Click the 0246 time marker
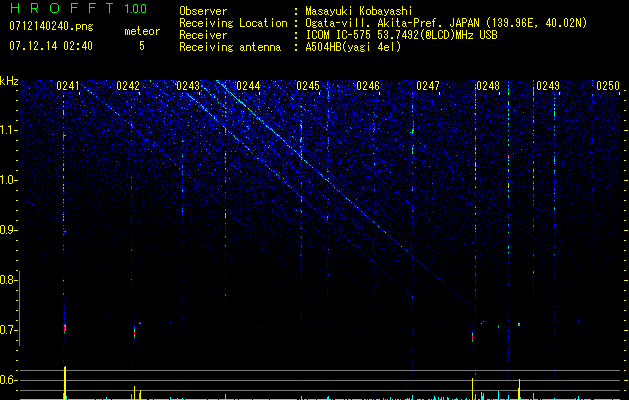Screen dimensions: 629x400 pyautogui.click(x=368, y=85)
